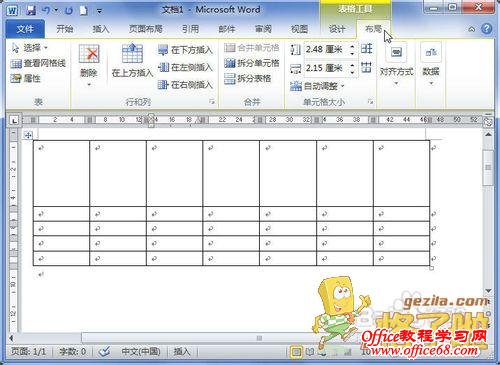Click the Redo icon in quick access toolbar
Viewport: 500px width, 365px height.
click(x=69, y=10)
